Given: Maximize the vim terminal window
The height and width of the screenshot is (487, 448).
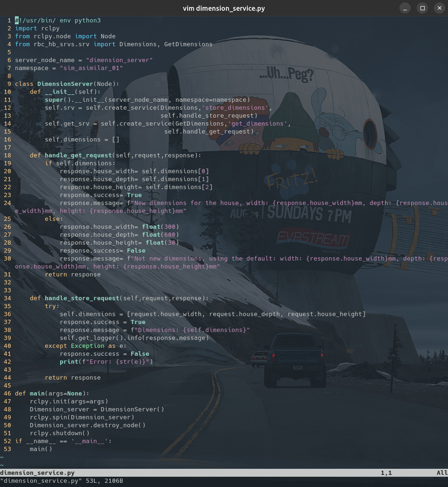Looking at the screenshot, I should tap(422, 8).
